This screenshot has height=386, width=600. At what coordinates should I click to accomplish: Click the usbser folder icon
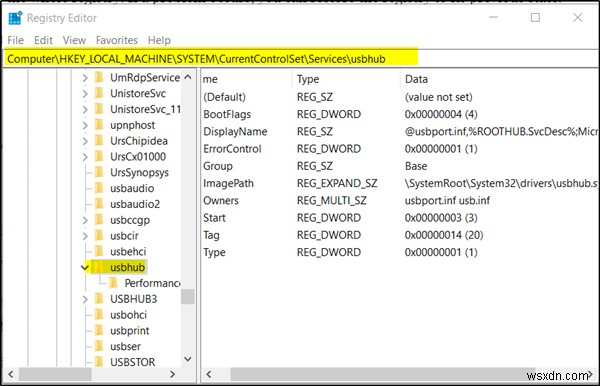(x=99, y=346)
